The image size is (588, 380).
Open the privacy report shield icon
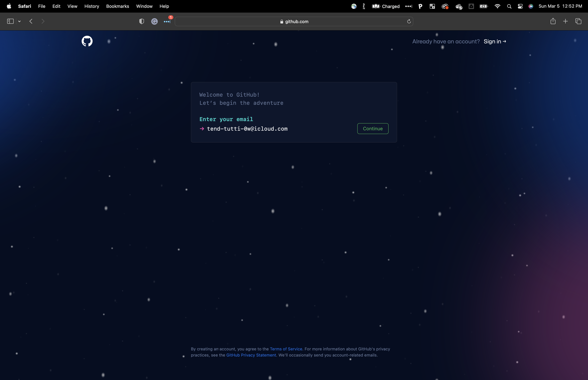click(142, 21)
